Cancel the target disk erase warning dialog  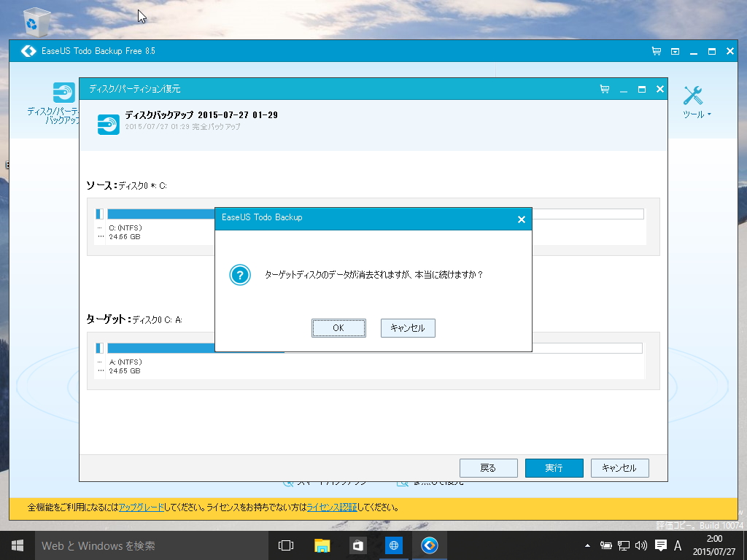click(x=408, y=328)
